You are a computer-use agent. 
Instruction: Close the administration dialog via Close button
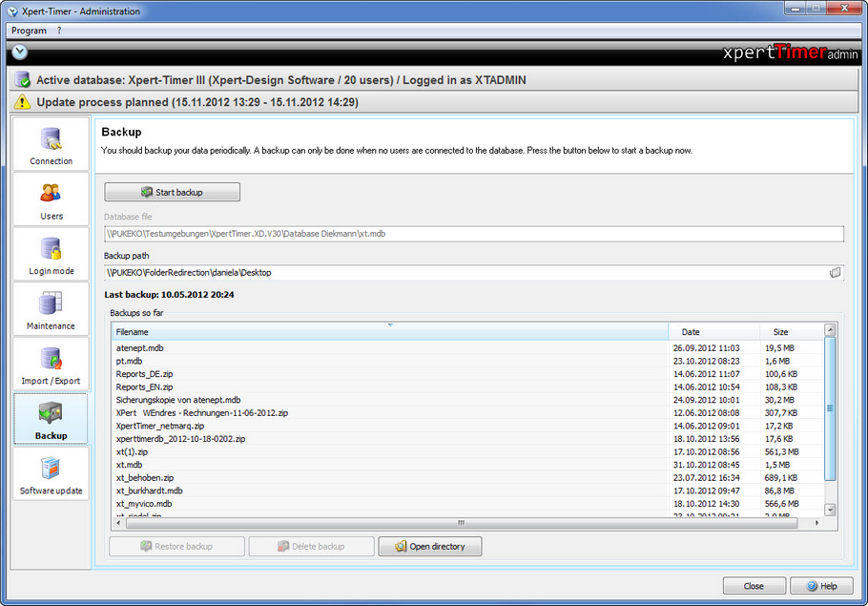(754, 586)
